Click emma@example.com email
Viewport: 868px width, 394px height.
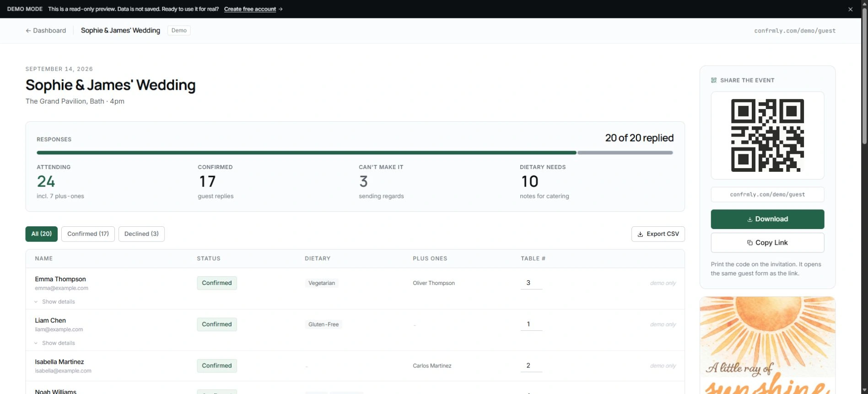(61, 288)
